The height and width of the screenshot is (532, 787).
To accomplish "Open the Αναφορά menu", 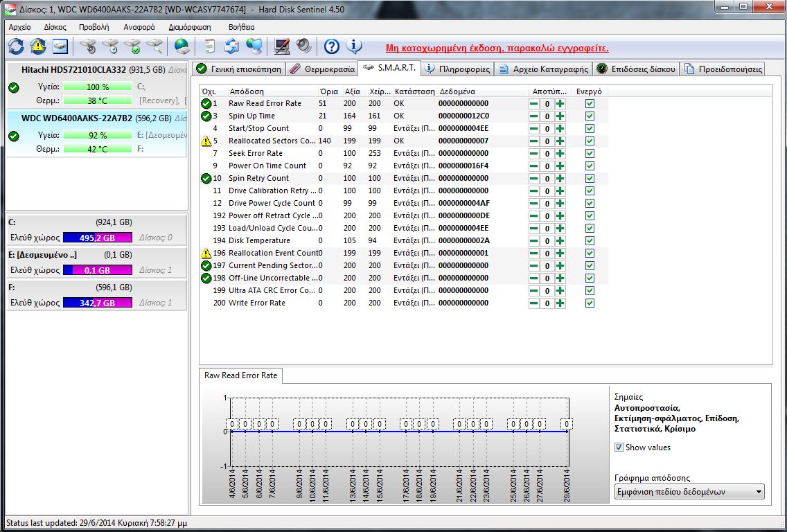I will (139, 28).
